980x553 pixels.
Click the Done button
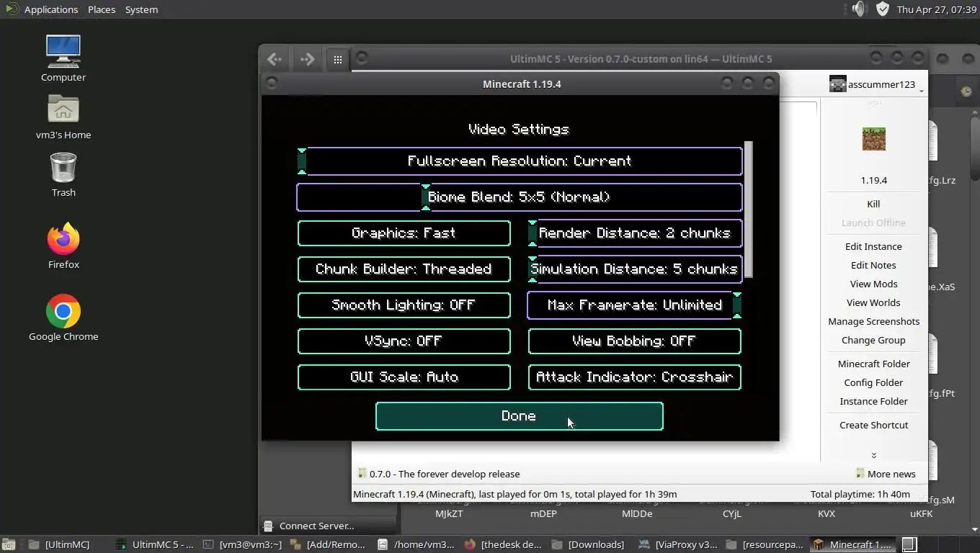click(520, 416)
